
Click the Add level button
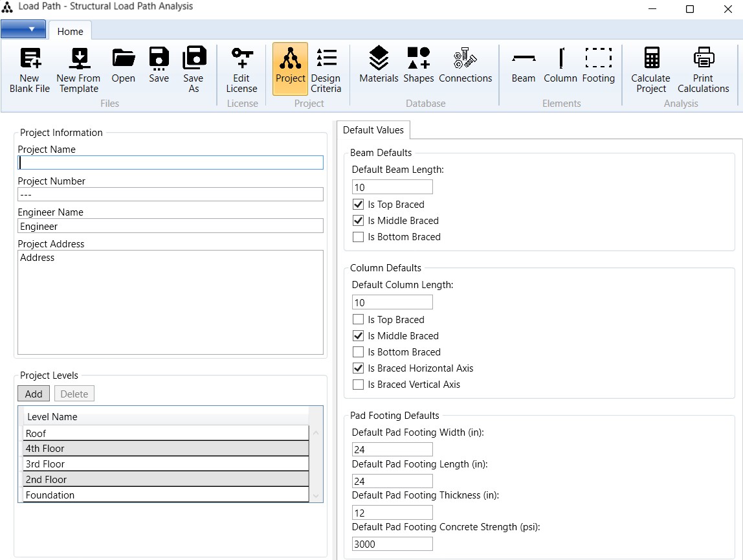point(34,394)
